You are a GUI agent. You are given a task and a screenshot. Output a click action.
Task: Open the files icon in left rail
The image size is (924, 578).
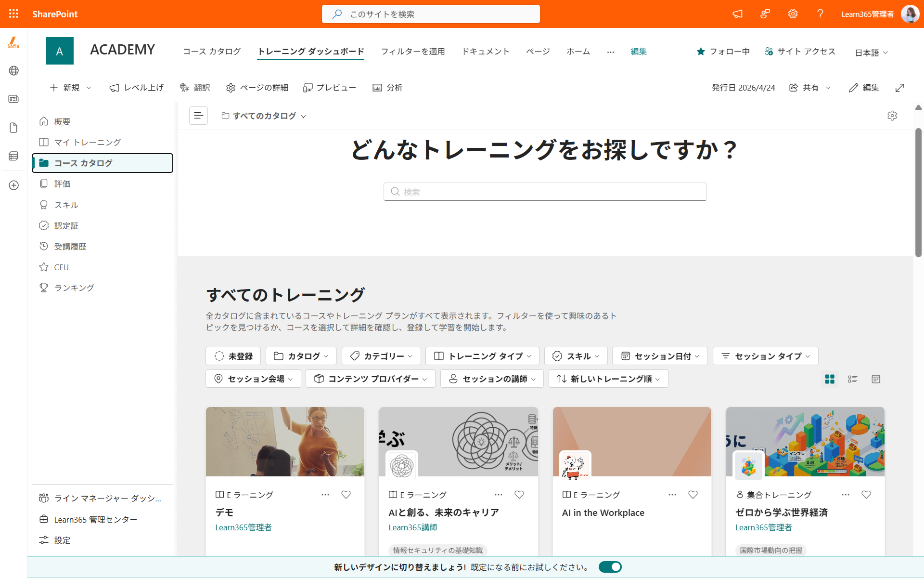[13, 128]
